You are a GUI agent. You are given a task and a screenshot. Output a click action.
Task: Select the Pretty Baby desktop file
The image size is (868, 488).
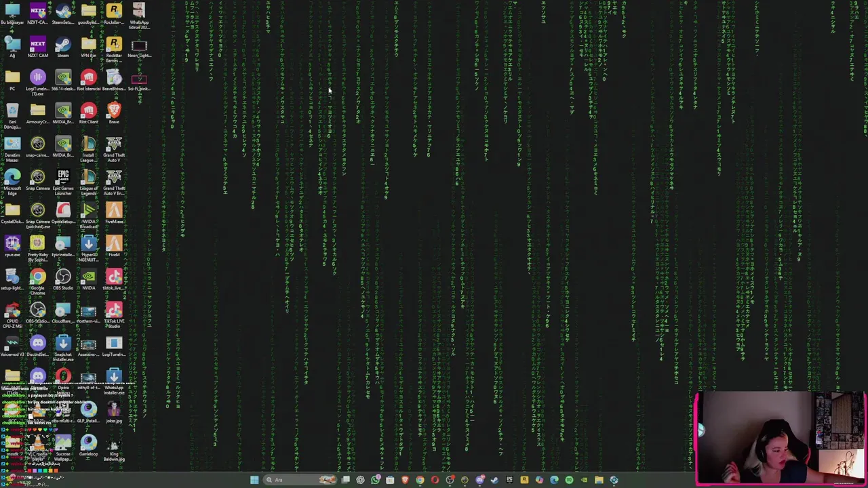[37, 249]
